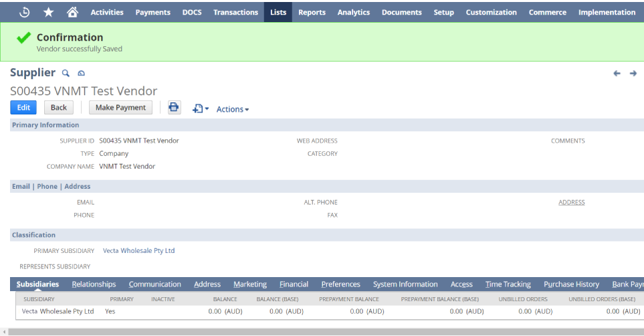Switch to the Marketing tab
Image resolution: width=644 pixels, height=336 pixels.
click(250, 284)
